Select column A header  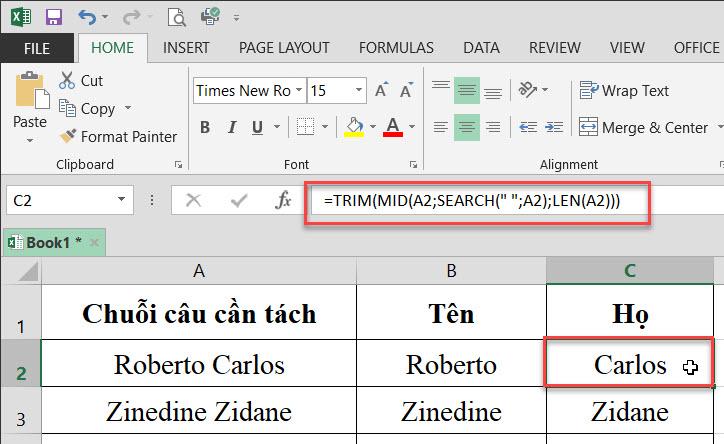click(x=199, y=271)
